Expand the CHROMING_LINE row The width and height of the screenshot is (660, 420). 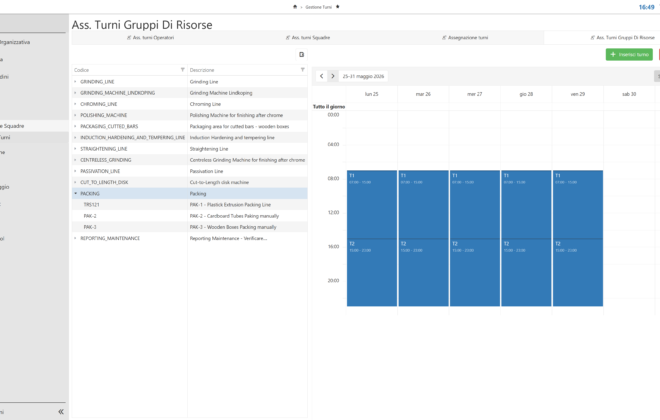click(75, 104)
